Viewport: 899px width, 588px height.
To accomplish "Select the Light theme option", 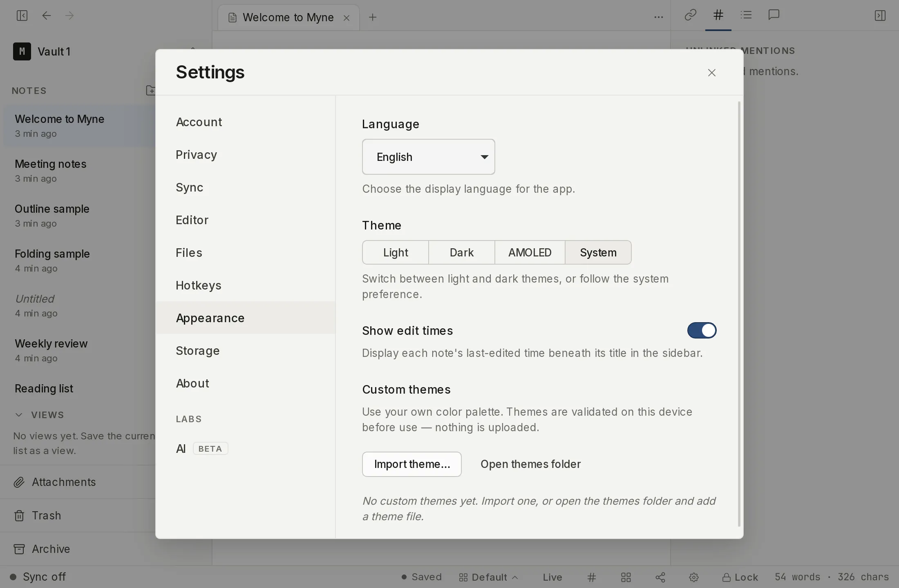I will pyautogui.click(x=396, y=252).
